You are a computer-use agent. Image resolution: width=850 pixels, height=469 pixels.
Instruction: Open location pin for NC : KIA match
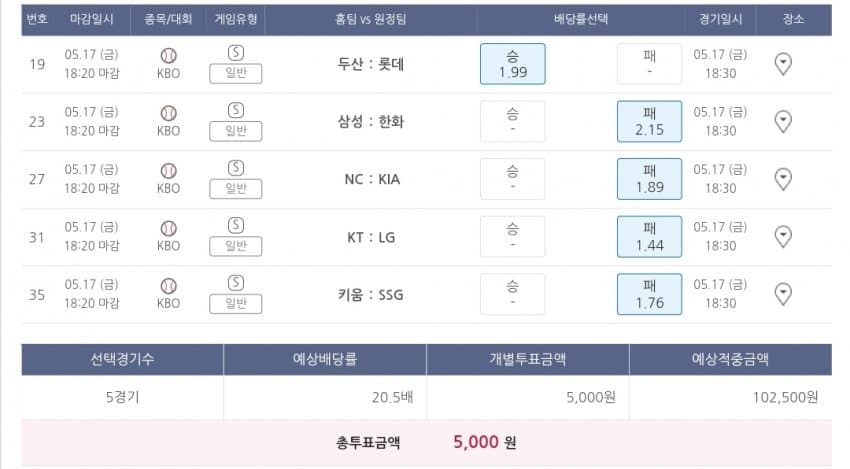click(783, 179)
